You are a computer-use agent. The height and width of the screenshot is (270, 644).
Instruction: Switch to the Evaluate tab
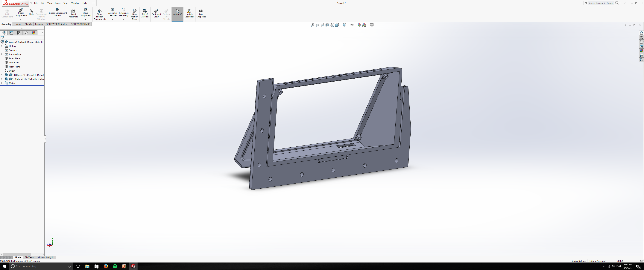[39, 24]
